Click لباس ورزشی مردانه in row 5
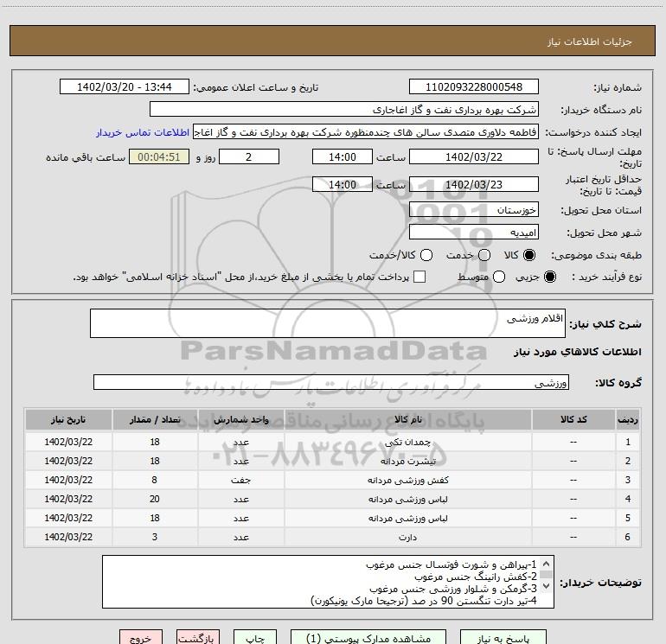Screen dimensions: 666x644 click(x=407, y=519)
